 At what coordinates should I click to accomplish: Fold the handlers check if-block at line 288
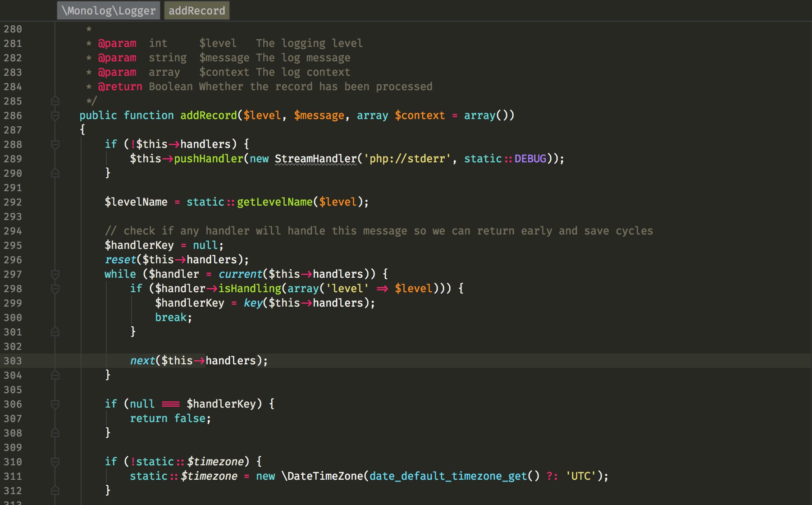[55, 144]
